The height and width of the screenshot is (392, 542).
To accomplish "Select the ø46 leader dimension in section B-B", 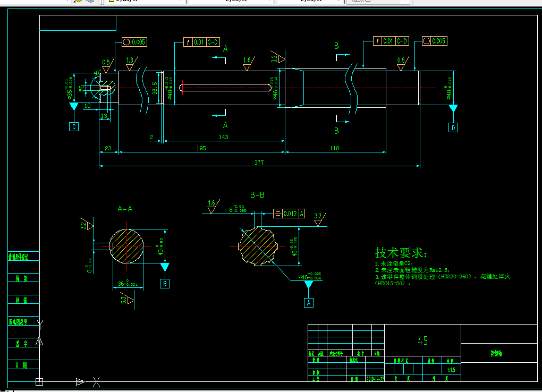I will [x=310, y=276].
